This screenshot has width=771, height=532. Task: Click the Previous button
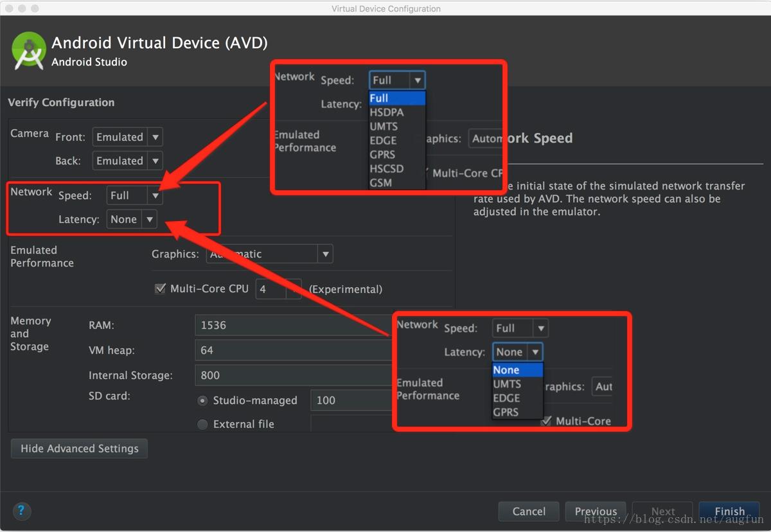tap(596, 511)
